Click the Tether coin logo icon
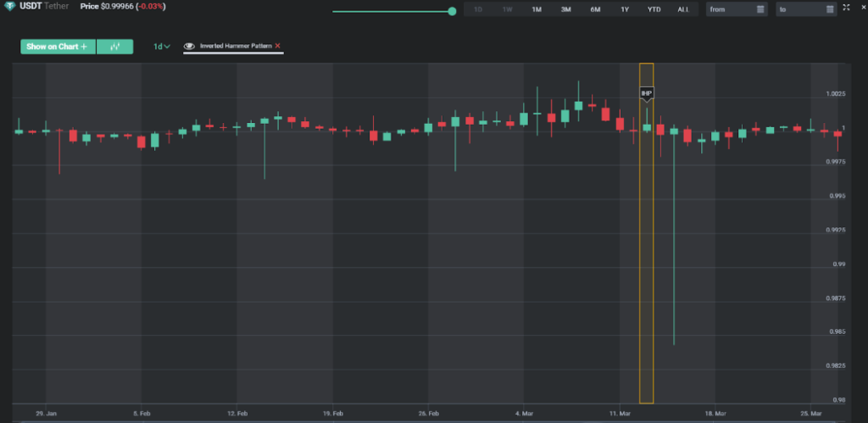 [9, 7]
